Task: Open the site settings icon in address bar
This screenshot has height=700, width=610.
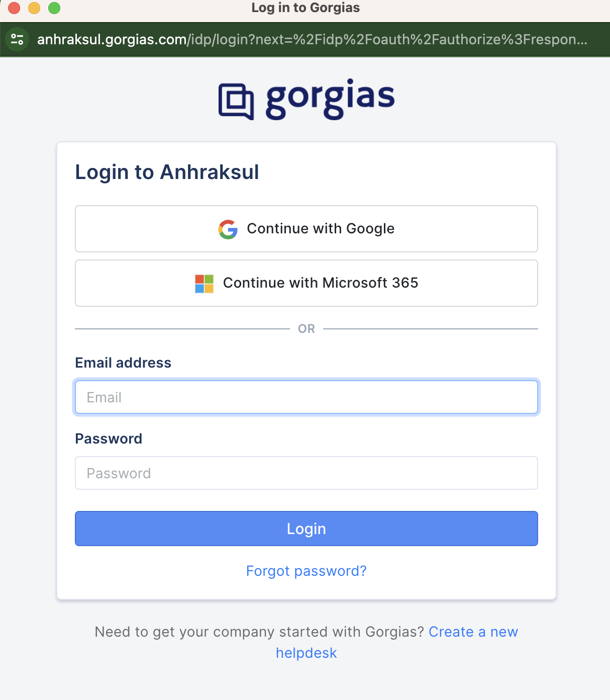Action: (17, 39)
